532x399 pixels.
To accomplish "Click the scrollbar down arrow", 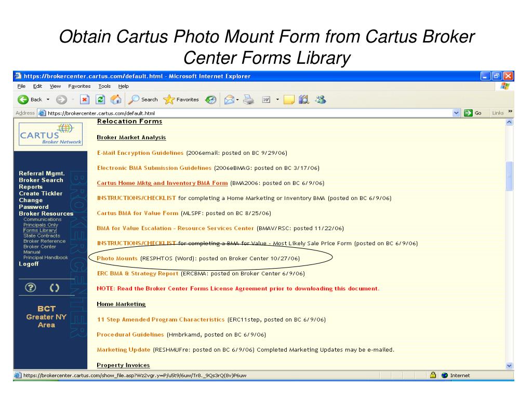I will [x=509, y=365].
